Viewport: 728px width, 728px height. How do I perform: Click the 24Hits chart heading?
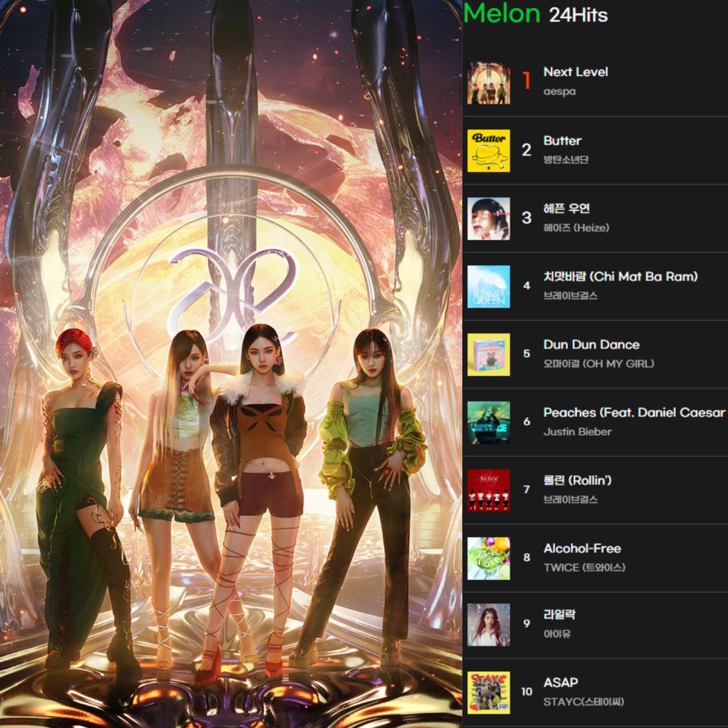point(578,15)
